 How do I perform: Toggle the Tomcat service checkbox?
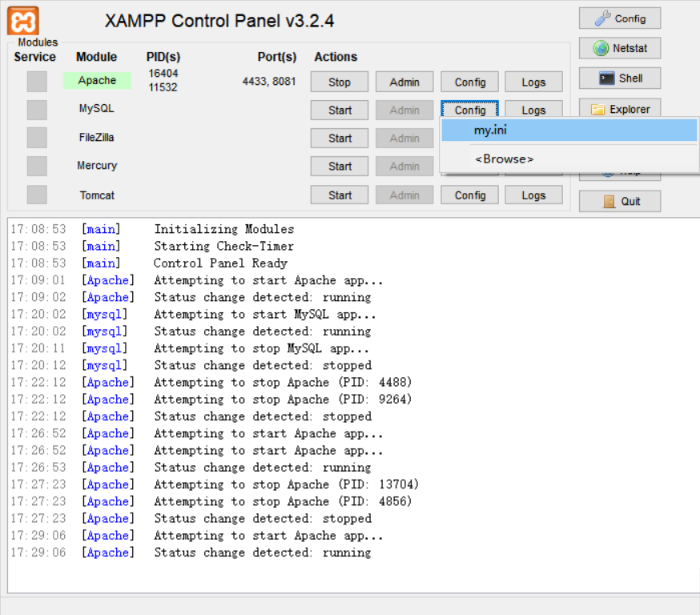point(37,195)
